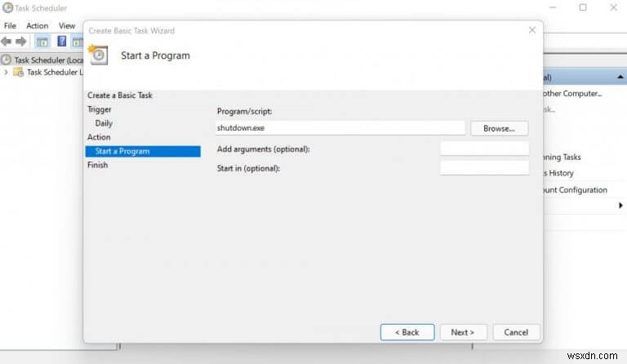Select Create a Basic Task wizard step

[x=120, y=95]
